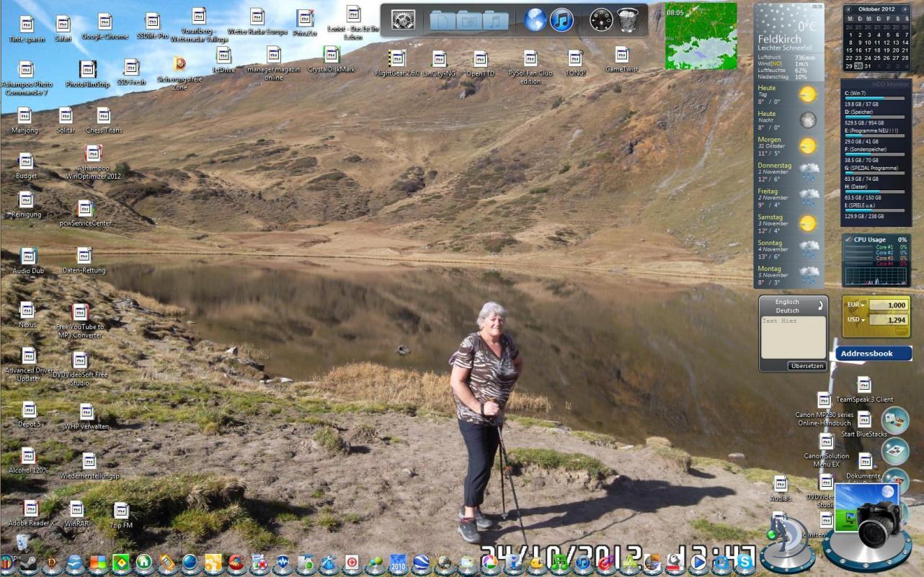Click the C: (Win 7) drive usage bar

875,99
